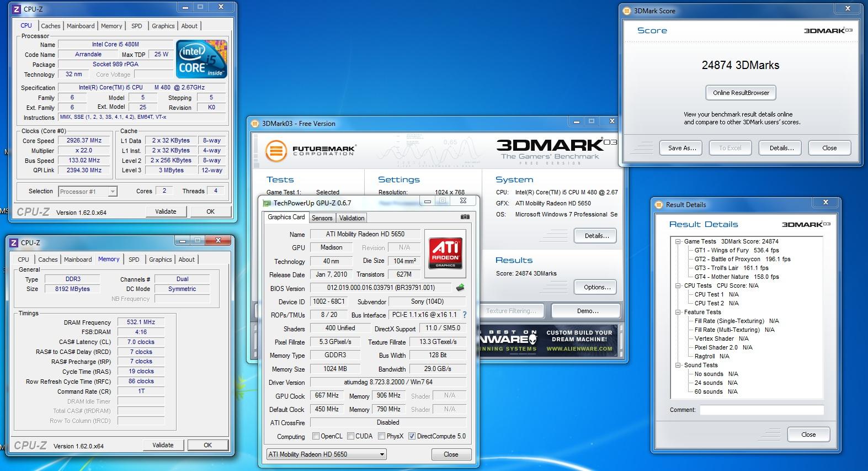
Task: Click the GPU Name field in GPU-Z
Action: point(365,234)
